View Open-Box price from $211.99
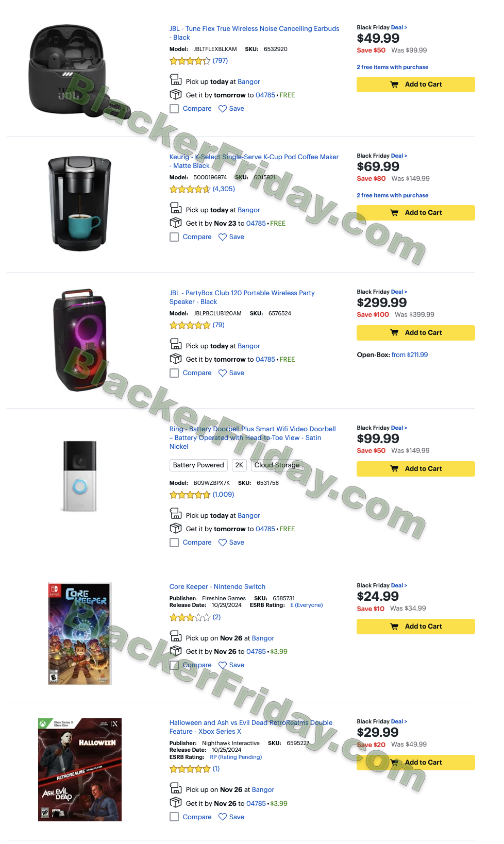The height and width of the screenshot is (844, 504). click(409, 355)
